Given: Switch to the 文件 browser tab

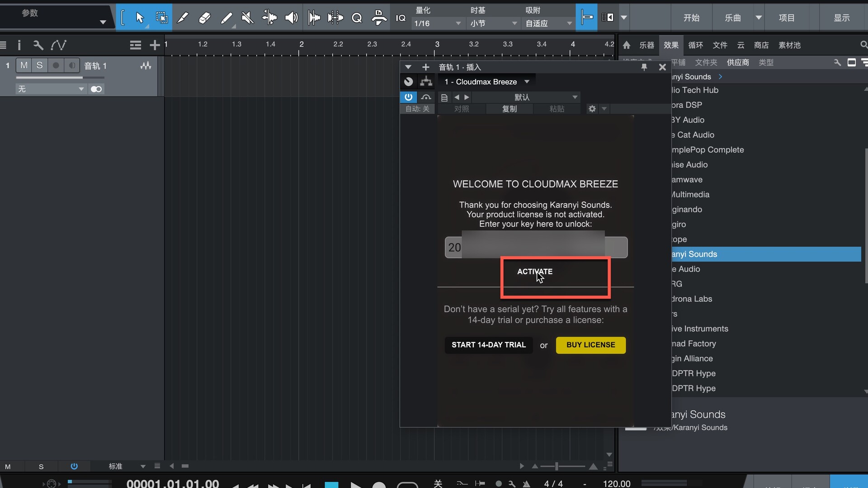Looking at the screenshot, I should click(720, 45).
